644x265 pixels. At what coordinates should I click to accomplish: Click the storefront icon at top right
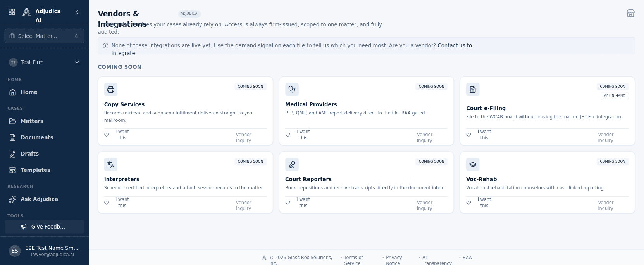point(630,13)
